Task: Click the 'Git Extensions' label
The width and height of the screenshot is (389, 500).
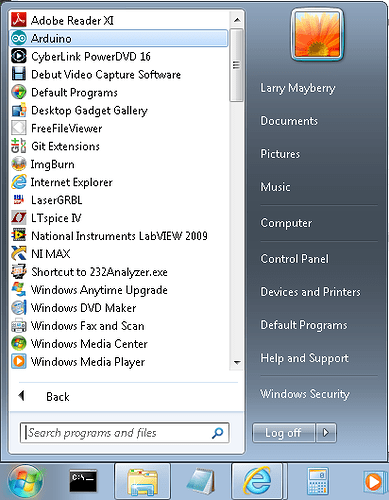Action: [x=65, y=146]
